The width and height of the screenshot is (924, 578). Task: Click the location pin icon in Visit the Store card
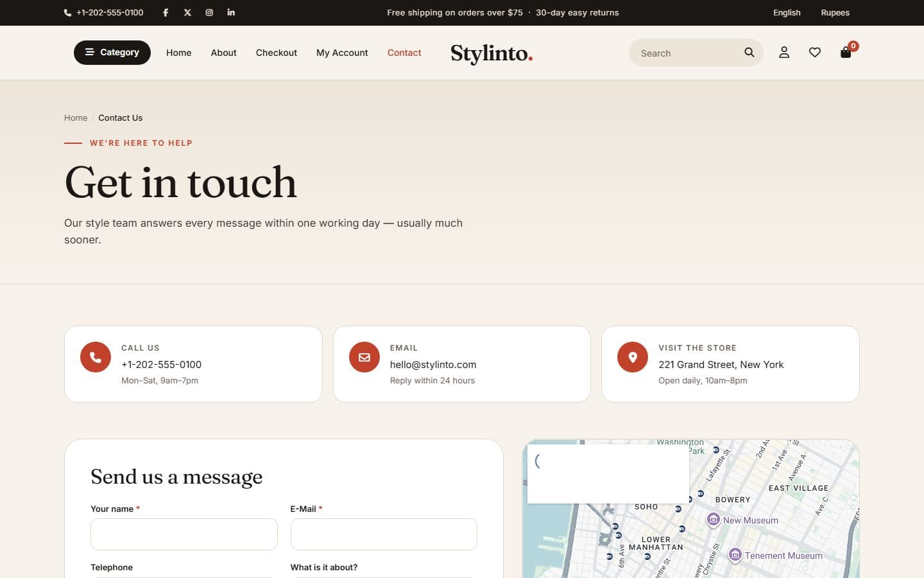coord(633,357)
